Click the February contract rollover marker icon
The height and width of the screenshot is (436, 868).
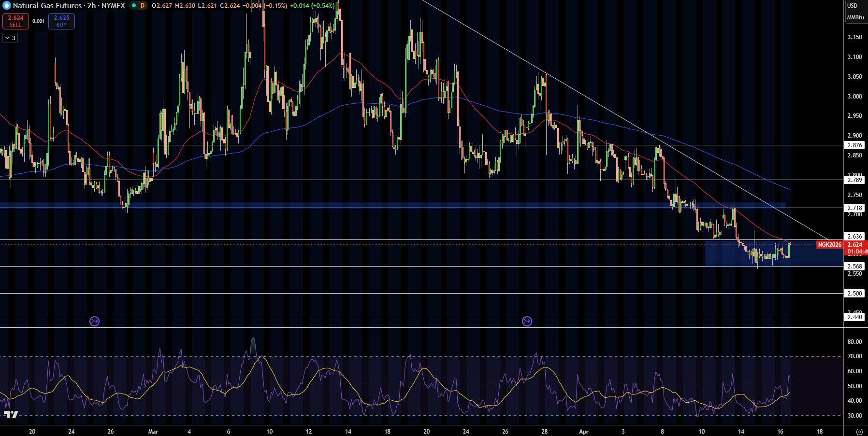click(x=94, y=321)
